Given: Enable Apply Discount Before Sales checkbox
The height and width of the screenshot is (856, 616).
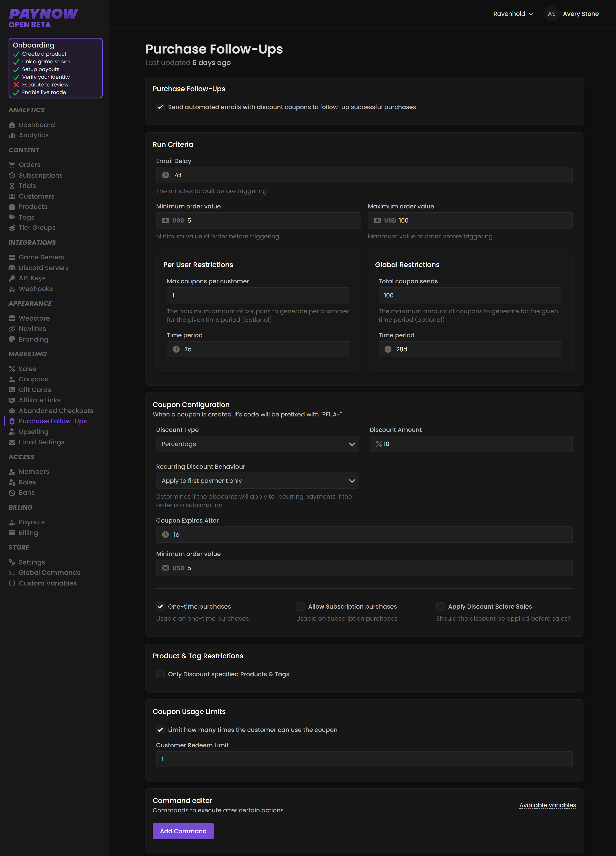Looking at the screenshot, I should pyautogui.click(x=440, y=606).
